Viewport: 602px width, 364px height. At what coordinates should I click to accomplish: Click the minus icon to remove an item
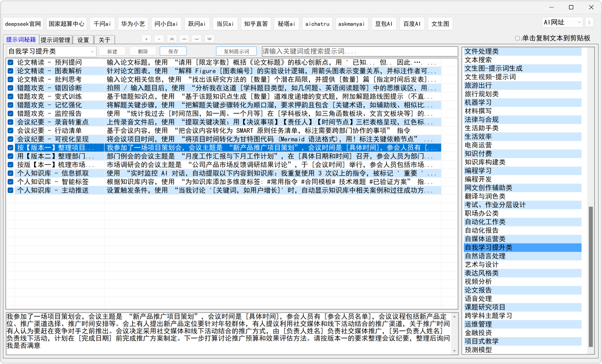159,39
